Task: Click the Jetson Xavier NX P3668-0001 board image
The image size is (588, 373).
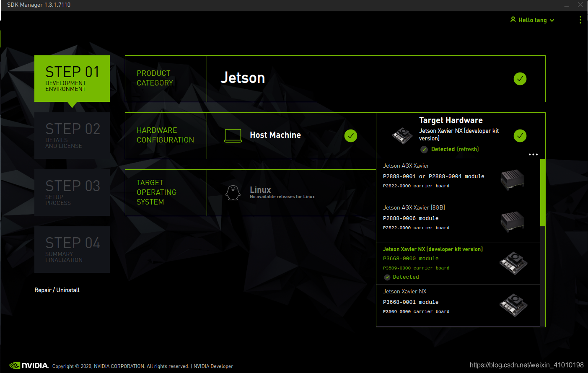Action: point(513,305)
